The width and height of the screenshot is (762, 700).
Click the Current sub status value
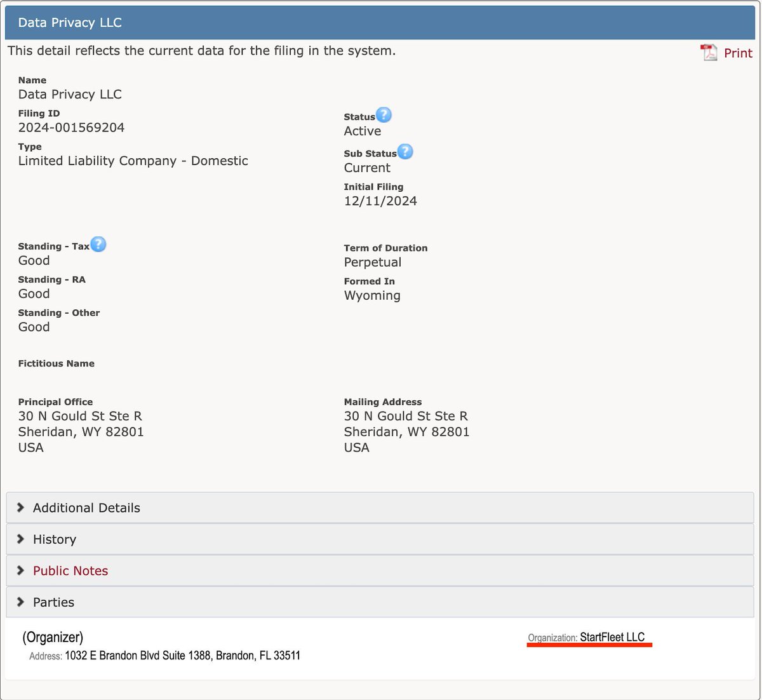tap(367, 168)
